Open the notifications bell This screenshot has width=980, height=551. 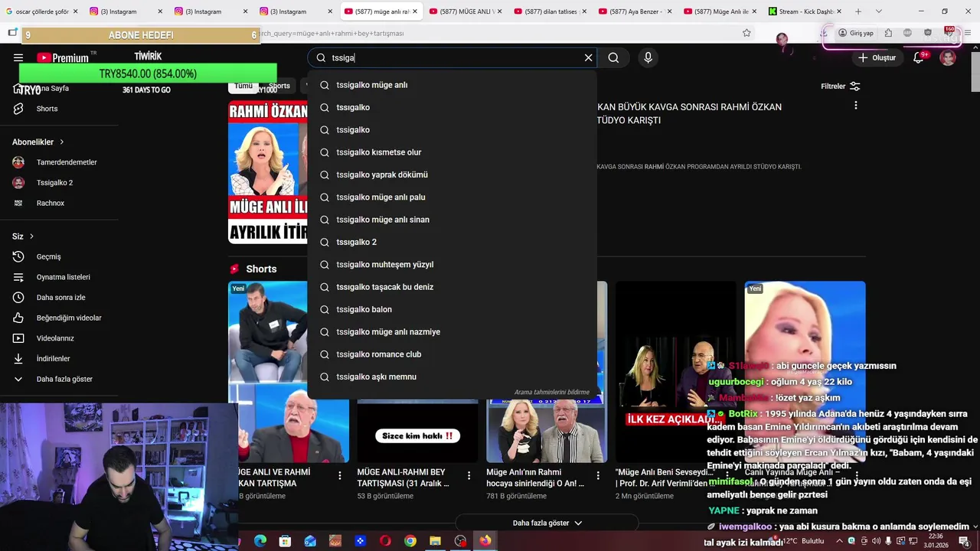(x=919, y=57)
